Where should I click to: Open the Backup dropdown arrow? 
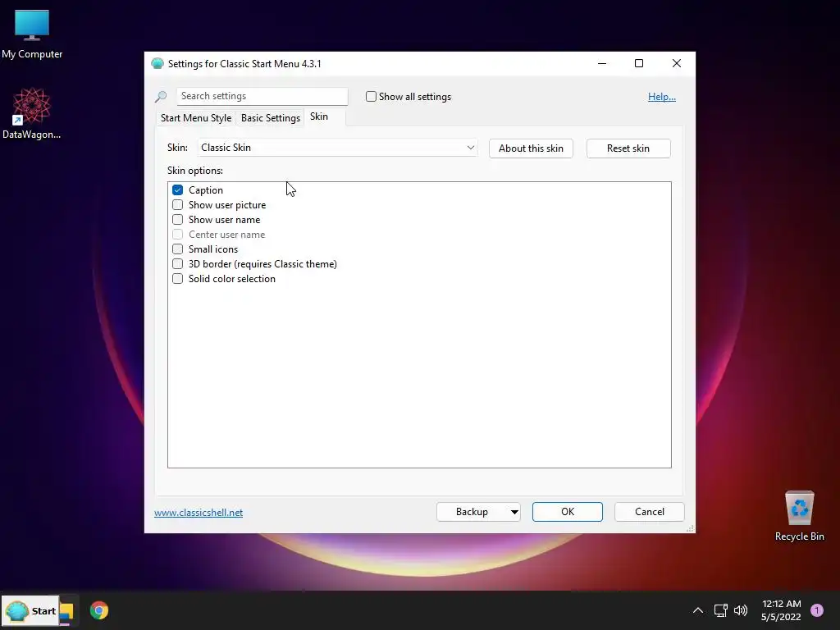(x=514, y=512)
